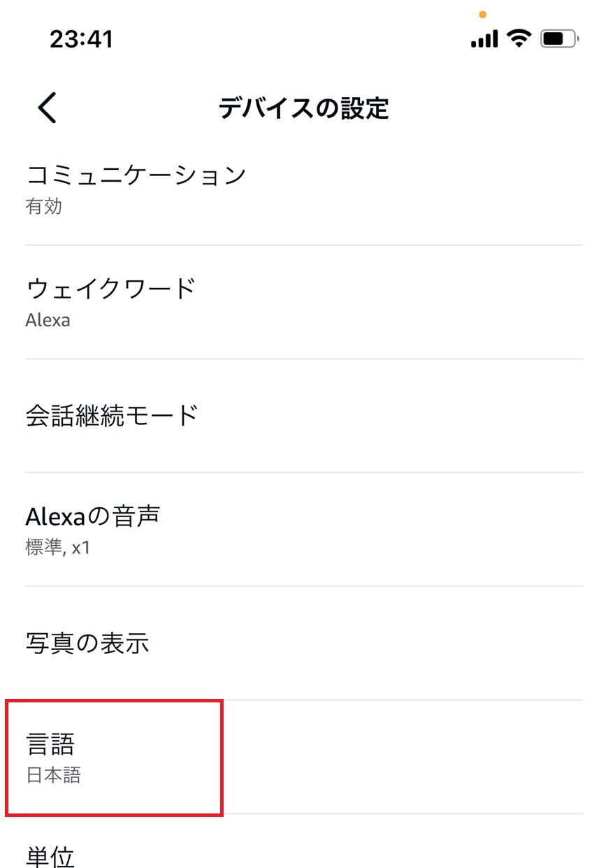Tap the 標準, x1 voice speed value
Screen dimensions: 608x868
point(58,547)
